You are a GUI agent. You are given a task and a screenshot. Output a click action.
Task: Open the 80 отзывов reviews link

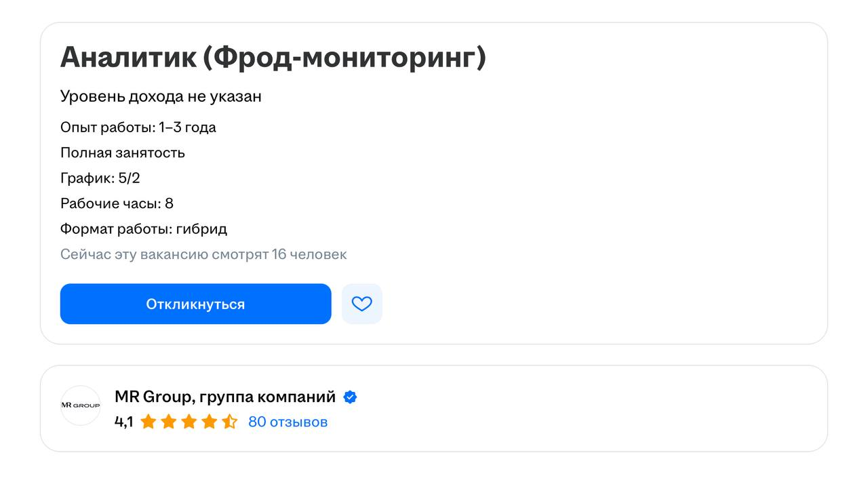pos(288,422)
